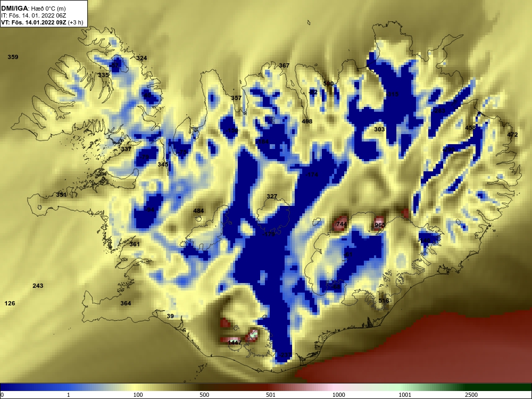Click the negative value -315
Screen dimensions: 532x399
point(392,94)
